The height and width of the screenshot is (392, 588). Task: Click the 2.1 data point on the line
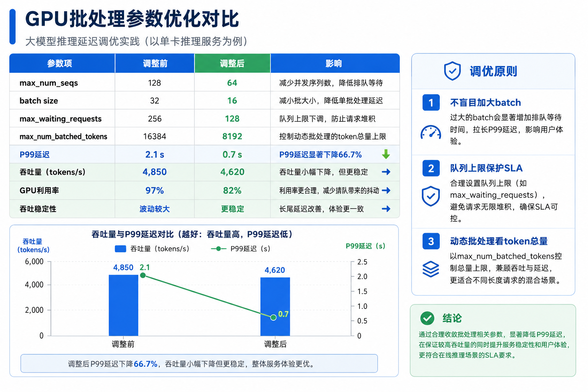point(143,275)
